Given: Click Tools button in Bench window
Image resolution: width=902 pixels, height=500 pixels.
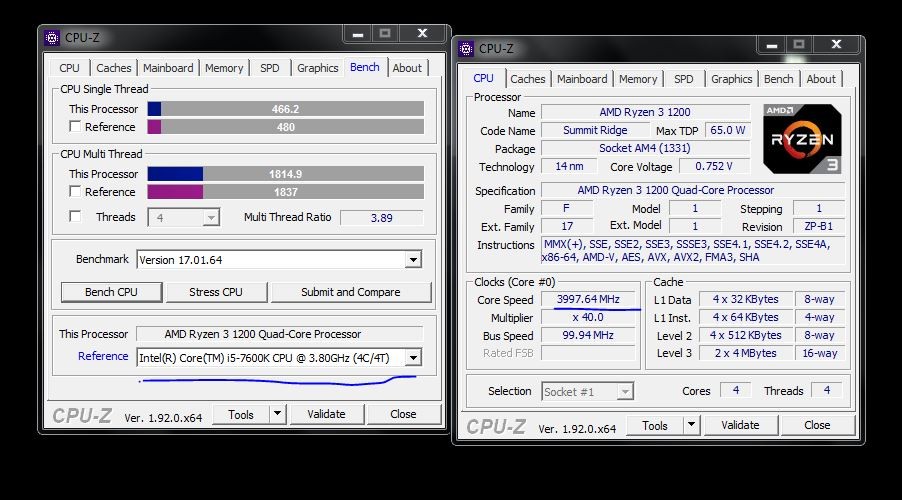Looking at the screenshot, I should 240,414.
